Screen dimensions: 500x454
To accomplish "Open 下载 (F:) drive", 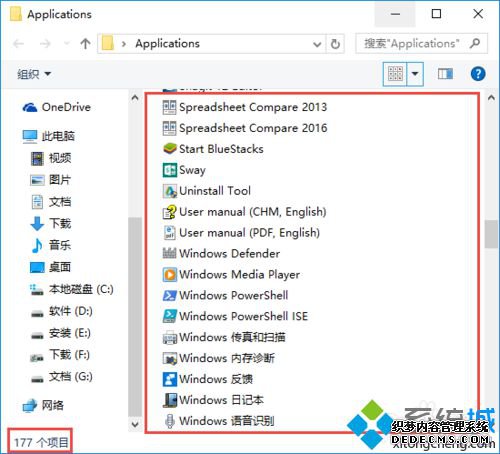I will coord(60,355).
